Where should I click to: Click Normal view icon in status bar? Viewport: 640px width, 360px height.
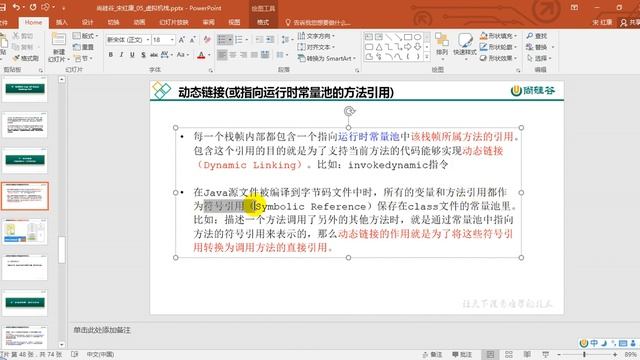click(x=490, y=354)
